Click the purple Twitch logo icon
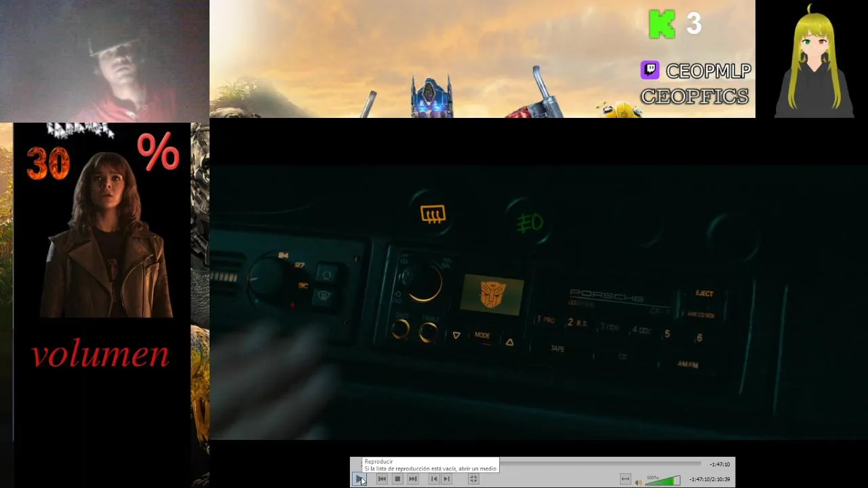868x488 pixels. (x=650, y=70)
